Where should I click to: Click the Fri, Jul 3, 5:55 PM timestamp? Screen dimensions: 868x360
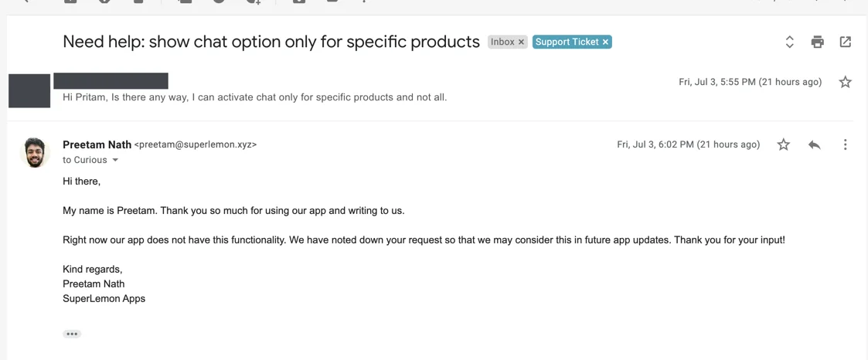tap(750, 82)
